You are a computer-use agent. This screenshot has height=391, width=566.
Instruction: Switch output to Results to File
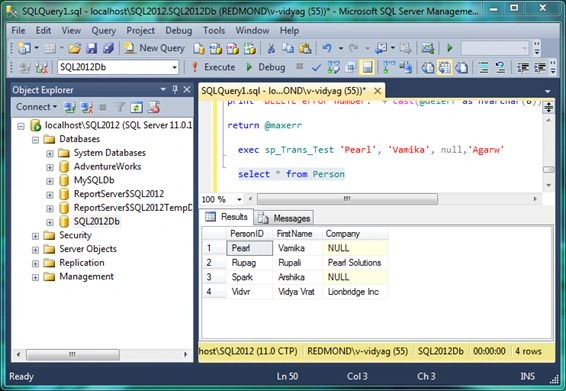pos(462,68)
